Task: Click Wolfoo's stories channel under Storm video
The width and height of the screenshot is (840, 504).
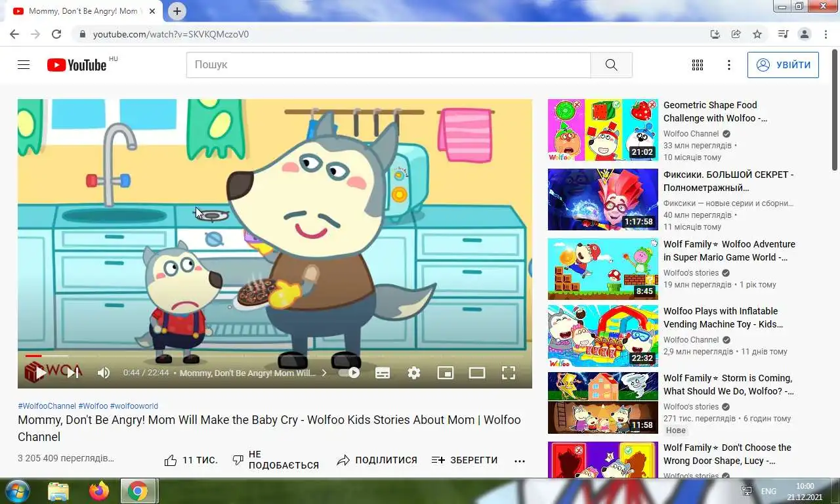Action: tap(691, 407)
